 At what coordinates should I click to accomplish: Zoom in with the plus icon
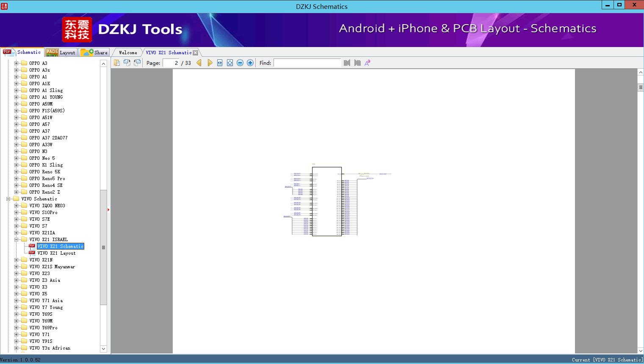tap(250, 63)
